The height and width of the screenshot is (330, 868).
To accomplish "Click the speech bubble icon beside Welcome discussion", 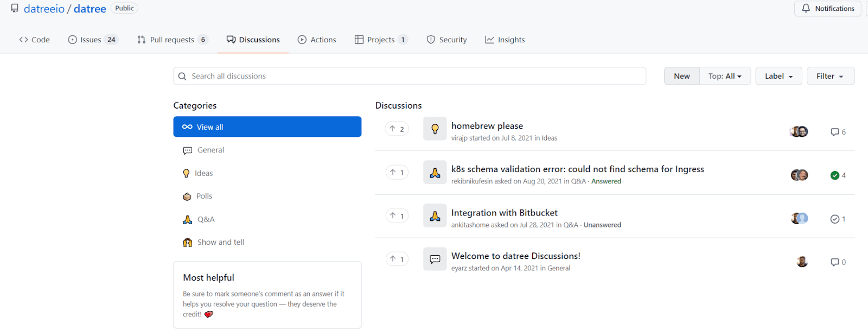I will [435, 259].
